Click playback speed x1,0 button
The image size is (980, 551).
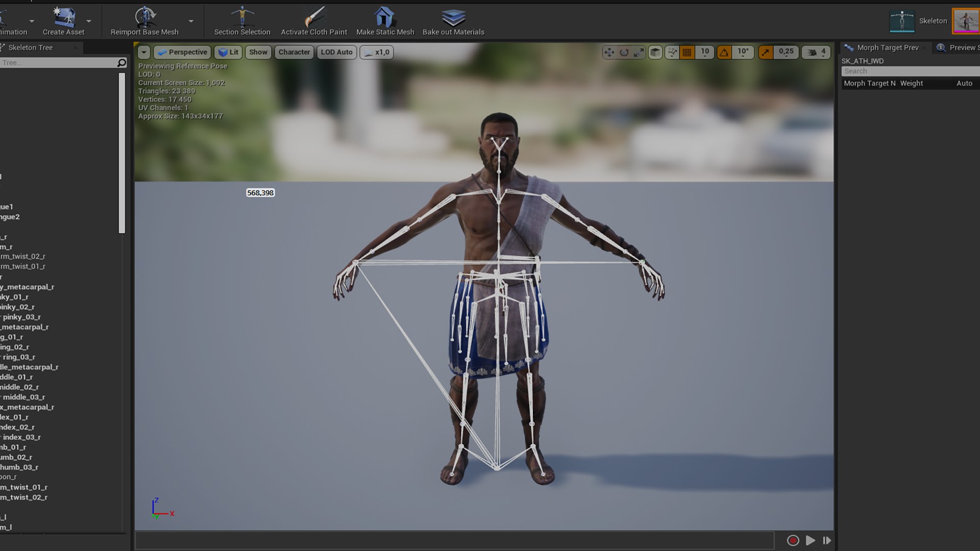[x=377, y=52]
